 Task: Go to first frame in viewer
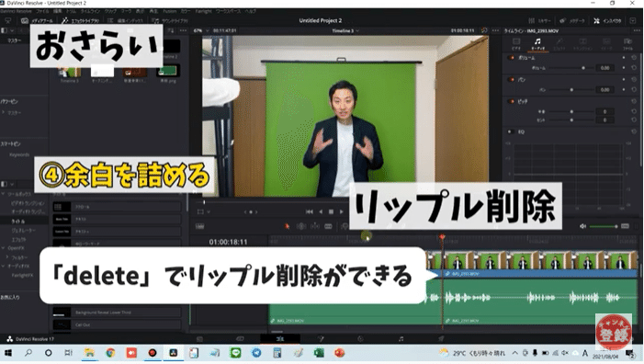pyautogui.click(x=310, y=212)
